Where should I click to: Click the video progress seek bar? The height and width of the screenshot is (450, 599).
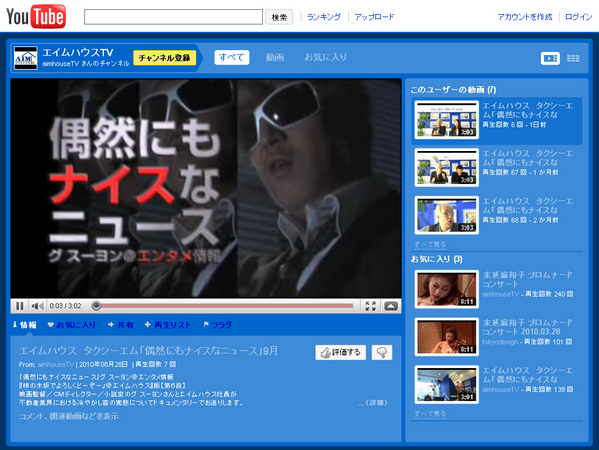(x=225, y=306)
